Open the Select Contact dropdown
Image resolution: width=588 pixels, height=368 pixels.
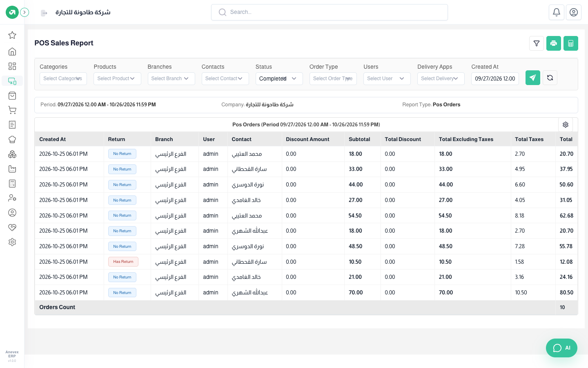click(225, 79)
